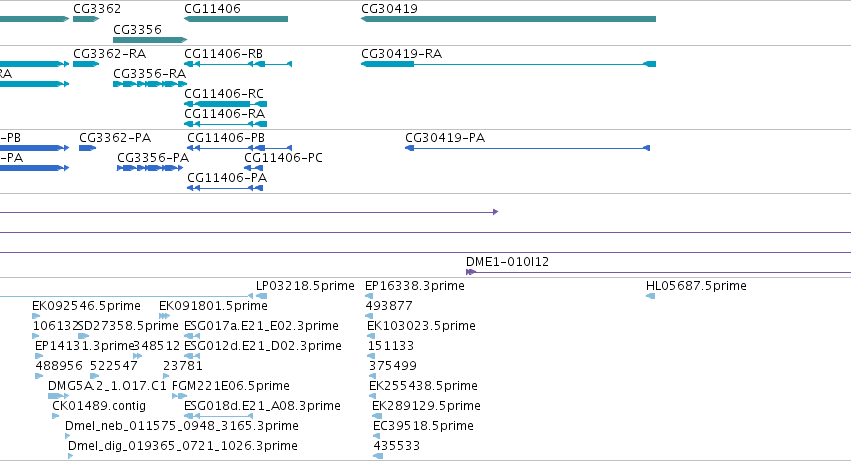Screen dimensions: 851x461
Task: Select transcript CG11406-RB label
Action: point(224,54)
